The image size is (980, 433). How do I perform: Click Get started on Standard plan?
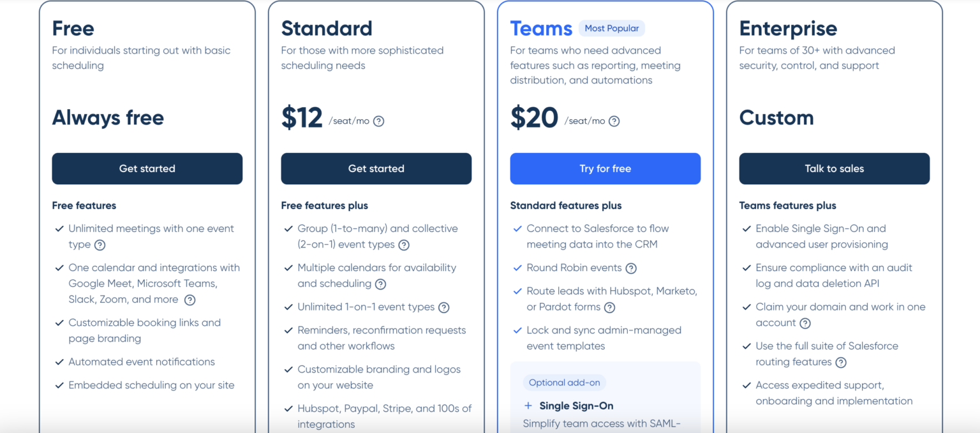(376, 168)
